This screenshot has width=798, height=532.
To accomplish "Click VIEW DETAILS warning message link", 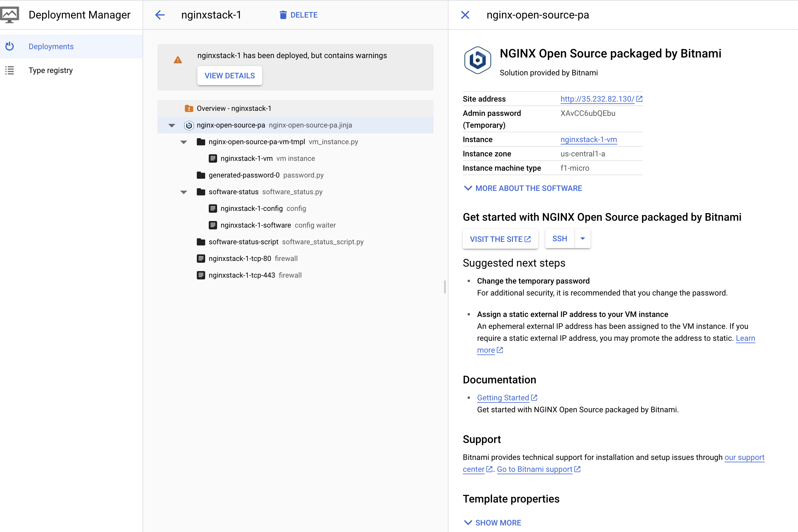I will (229, 75).
